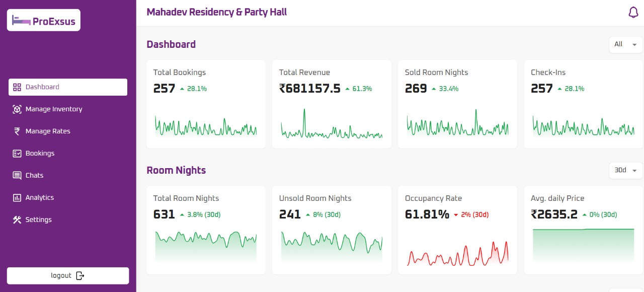The width and height of the screenshot is (644, 292).
Task: Go to Dashboard in sidebar
Action: click(68, 87)
